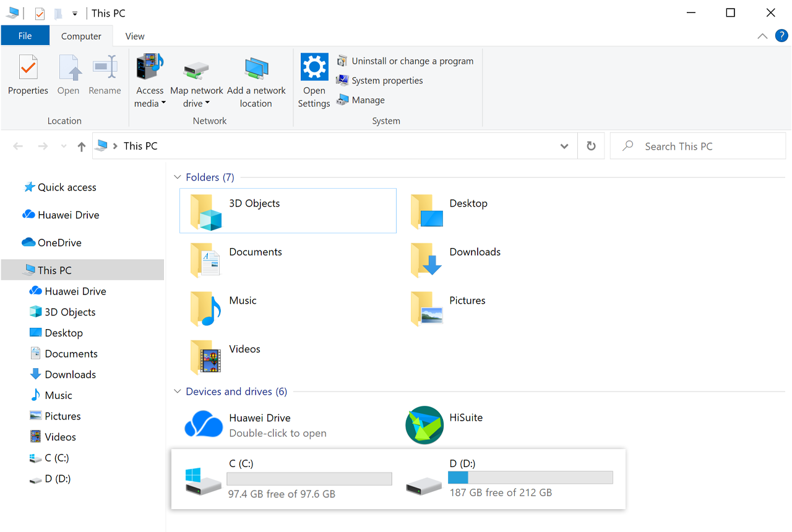This screenshot has height=532, width=792.
Task: Expand the Access media dropdown
Action: point(163,104)
